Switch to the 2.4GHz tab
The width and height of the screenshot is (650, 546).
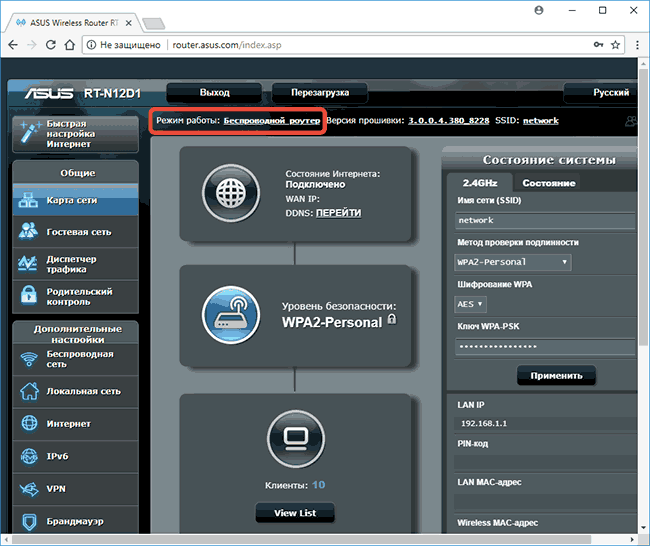point(480,183)
